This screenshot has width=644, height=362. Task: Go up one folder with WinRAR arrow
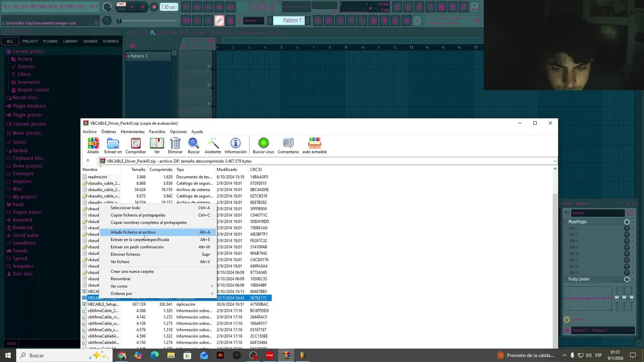(x=88, y=161)
